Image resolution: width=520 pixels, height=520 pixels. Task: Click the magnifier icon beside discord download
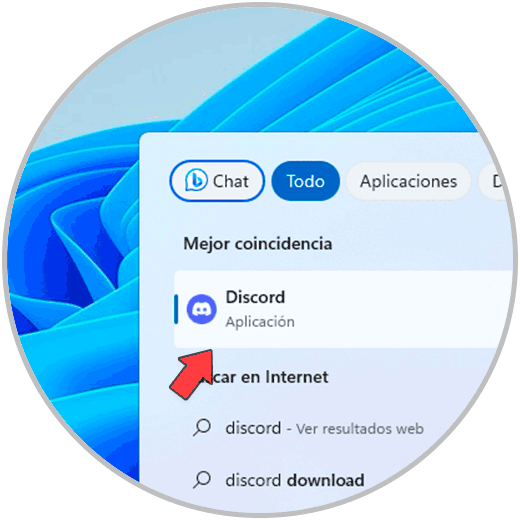202,479
